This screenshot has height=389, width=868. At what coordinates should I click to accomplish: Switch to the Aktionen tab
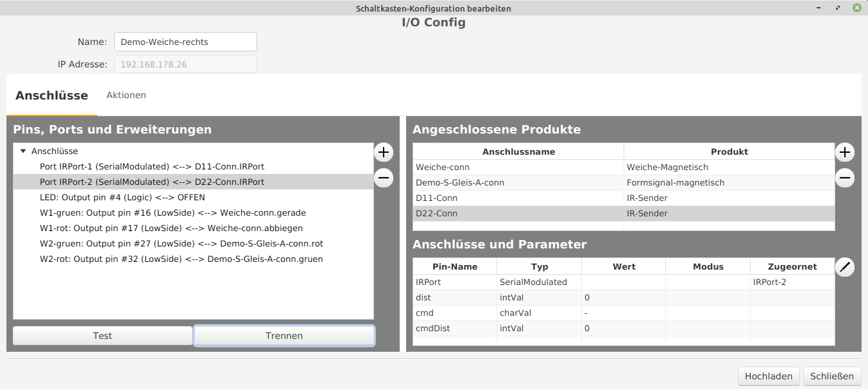click(126, 94)
